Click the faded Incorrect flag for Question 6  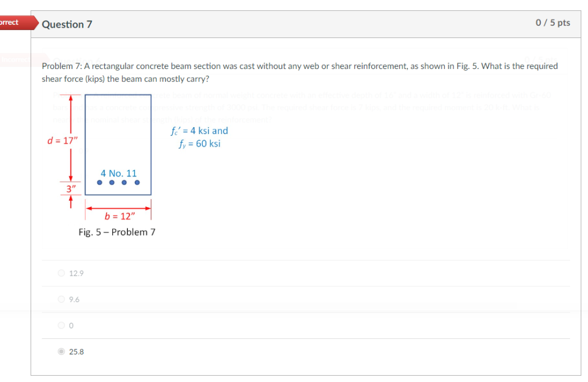tap(14, 60)
